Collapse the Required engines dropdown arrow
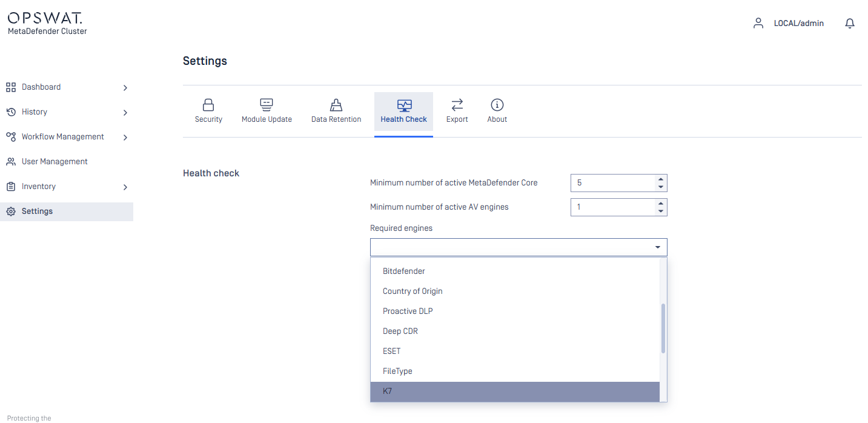Viewport: 868px width, 423px height. point(658,247)
